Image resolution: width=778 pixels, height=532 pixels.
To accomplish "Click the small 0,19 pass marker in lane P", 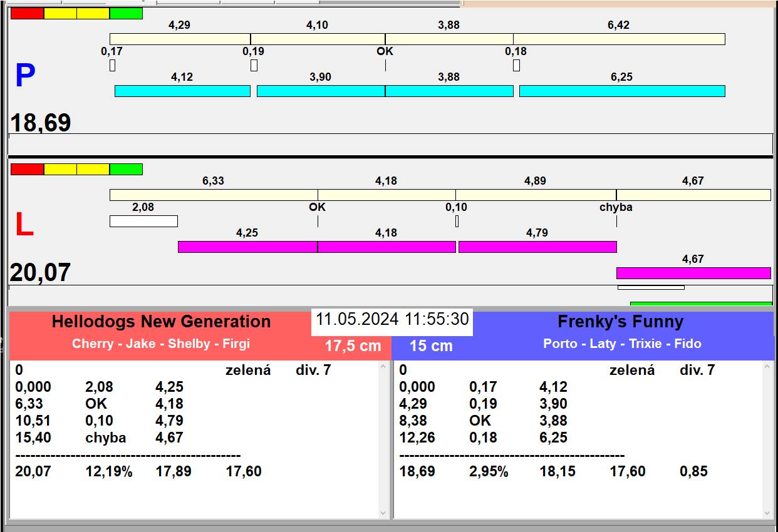I will pos(254,65).
